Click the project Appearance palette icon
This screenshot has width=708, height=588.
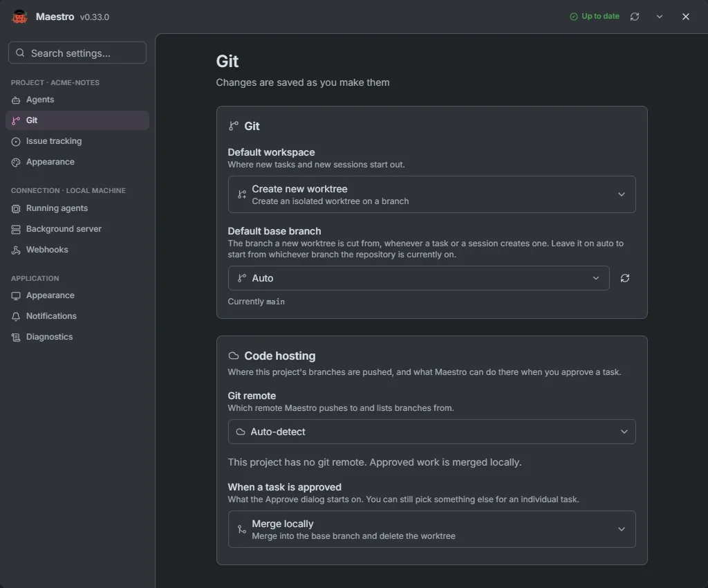tap(16, 163)
